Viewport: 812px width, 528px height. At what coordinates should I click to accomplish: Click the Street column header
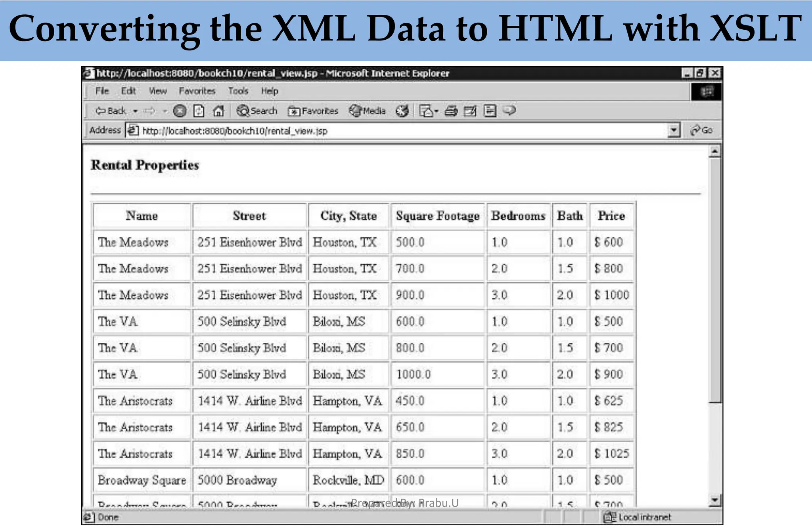point(249,216)
